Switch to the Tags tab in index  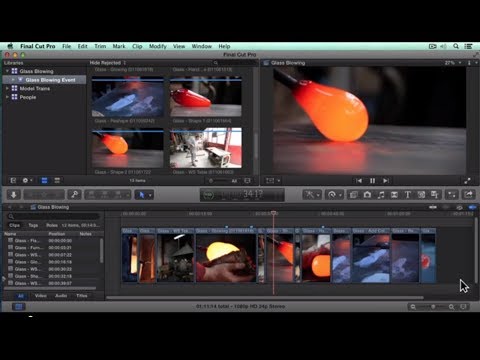[33, 225]
